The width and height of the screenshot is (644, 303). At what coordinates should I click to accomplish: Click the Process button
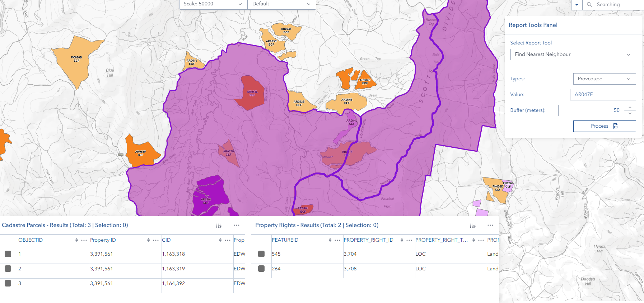pos(604,126)
